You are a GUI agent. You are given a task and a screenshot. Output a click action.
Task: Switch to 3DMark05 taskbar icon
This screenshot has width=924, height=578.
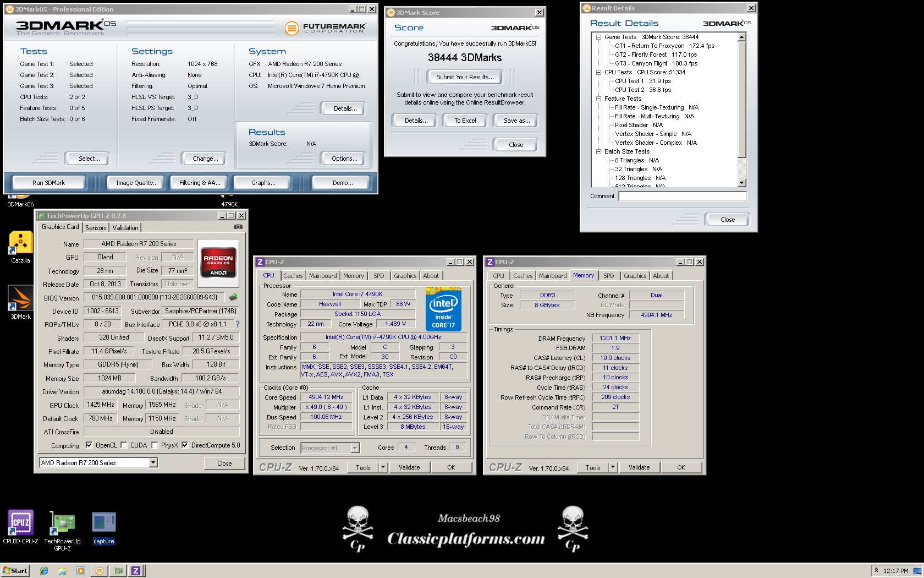click(x=100, y=571)
